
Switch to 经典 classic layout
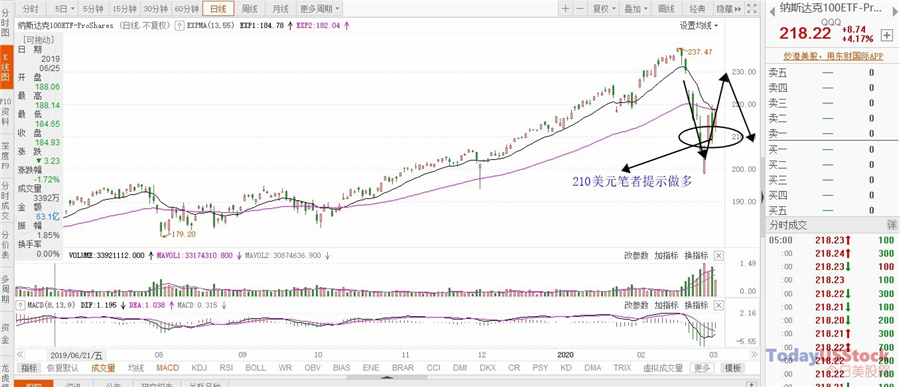pos(697,9)
